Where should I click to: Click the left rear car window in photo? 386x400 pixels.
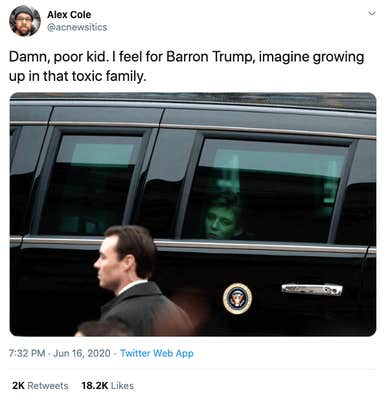click(x=90, y=185)
